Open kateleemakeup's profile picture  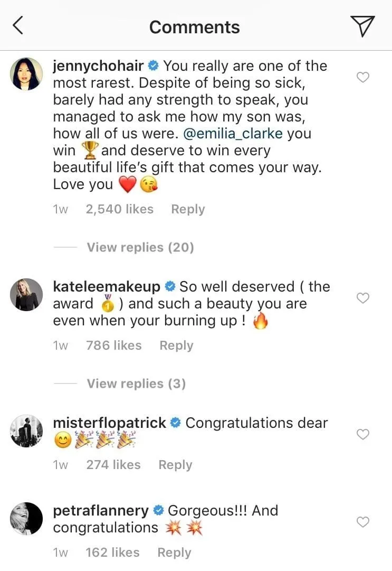pyautogui.click(x=26, y=295)
